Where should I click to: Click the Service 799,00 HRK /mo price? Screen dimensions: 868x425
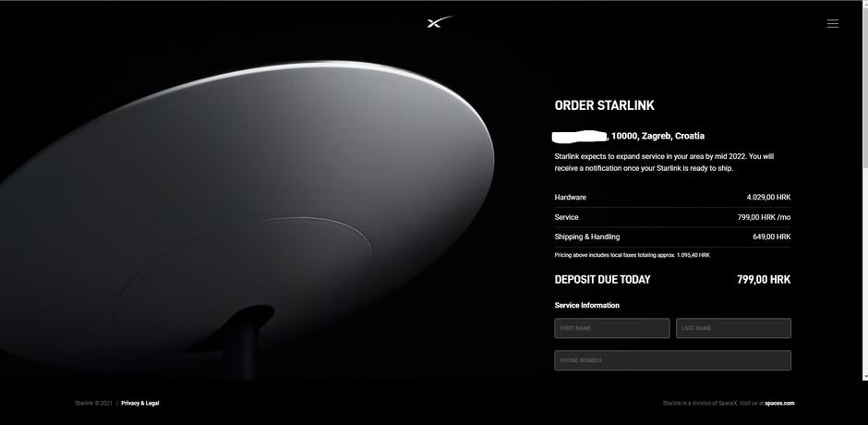coord(764,217)
